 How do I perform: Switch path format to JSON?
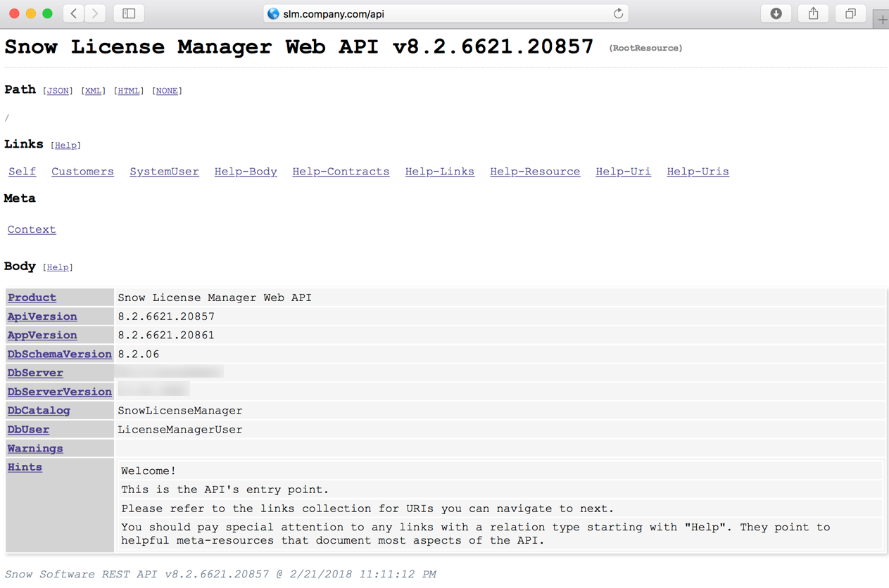pos(58,91)
